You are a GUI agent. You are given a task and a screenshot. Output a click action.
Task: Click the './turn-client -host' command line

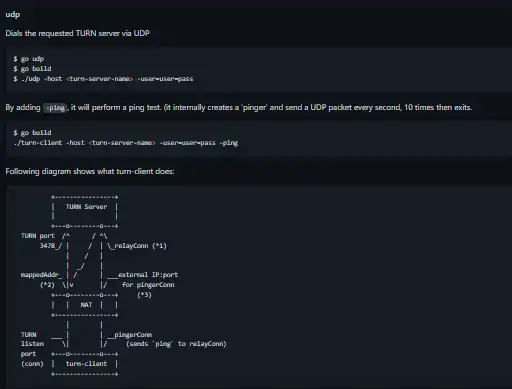click(126, 143)
